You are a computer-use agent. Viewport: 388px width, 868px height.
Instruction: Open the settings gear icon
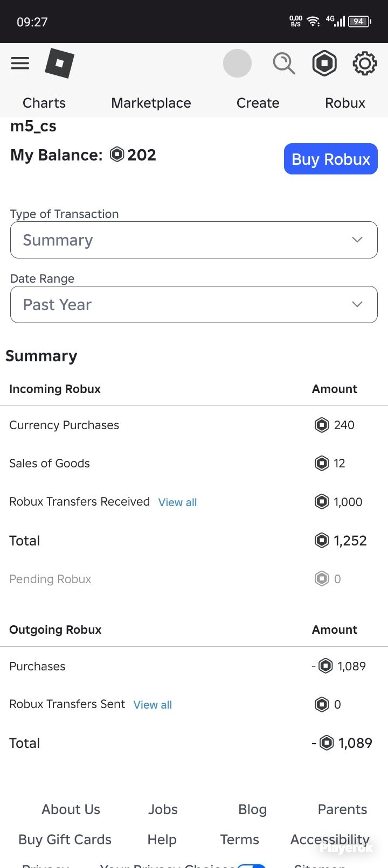pos(365,64)
